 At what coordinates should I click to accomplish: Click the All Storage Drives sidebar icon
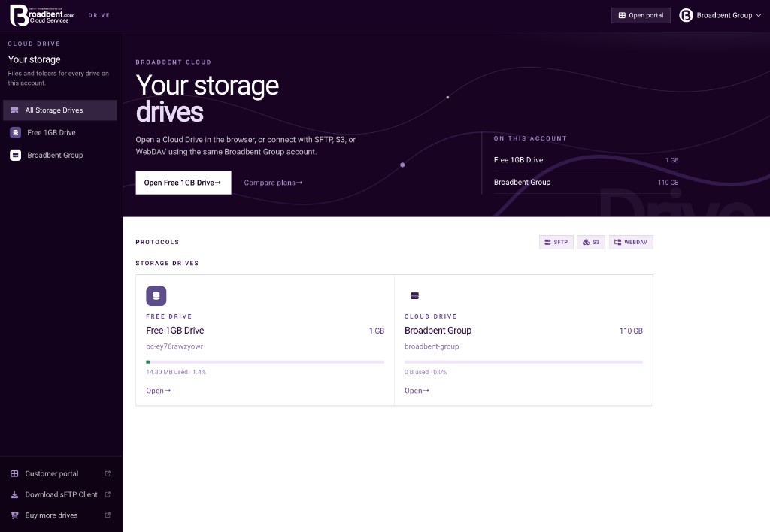coord(15,110)
